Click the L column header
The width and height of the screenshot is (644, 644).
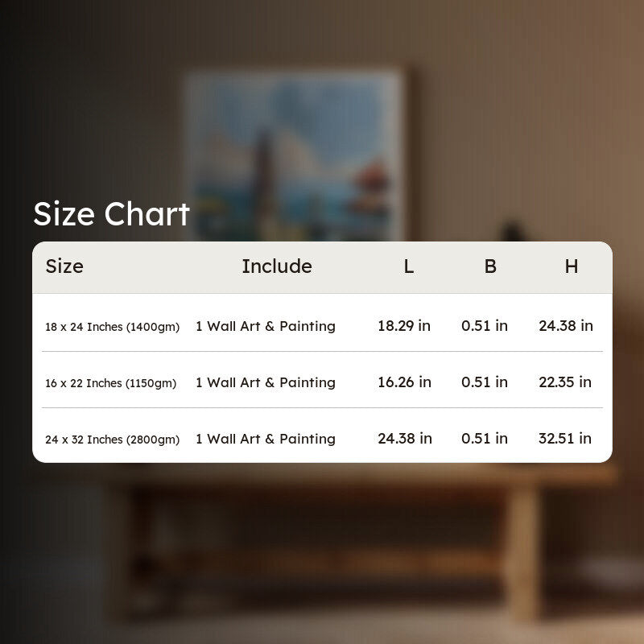[408, 266]
